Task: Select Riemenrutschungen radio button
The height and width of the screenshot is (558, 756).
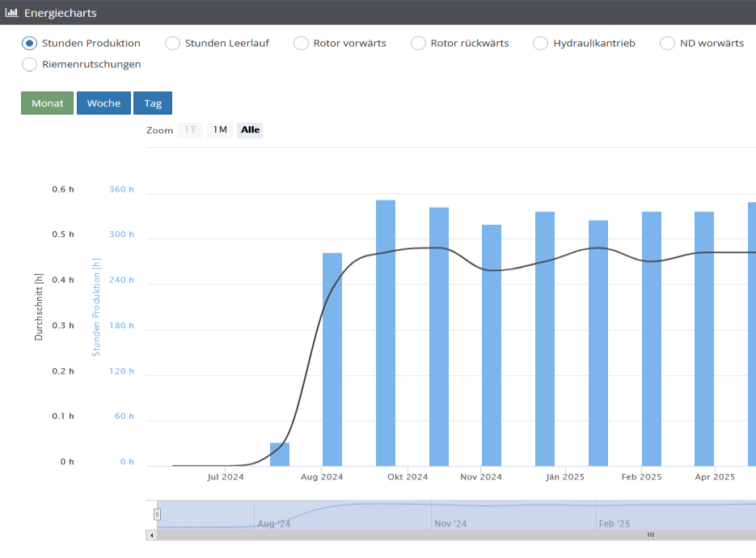Action: click(x=29, y=64)
